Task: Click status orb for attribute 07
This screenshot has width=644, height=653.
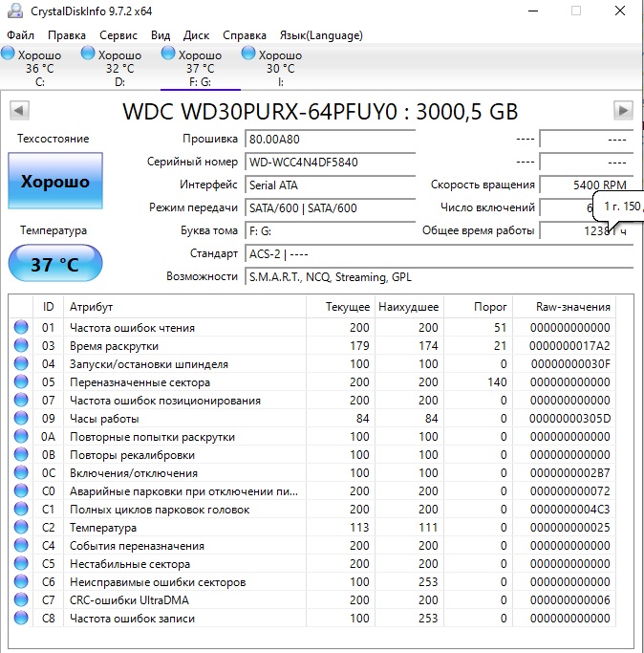Action: [21, 401]
